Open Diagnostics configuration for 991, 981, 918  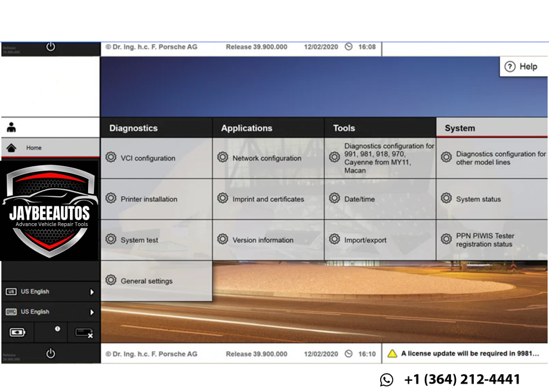coord(380,158)
